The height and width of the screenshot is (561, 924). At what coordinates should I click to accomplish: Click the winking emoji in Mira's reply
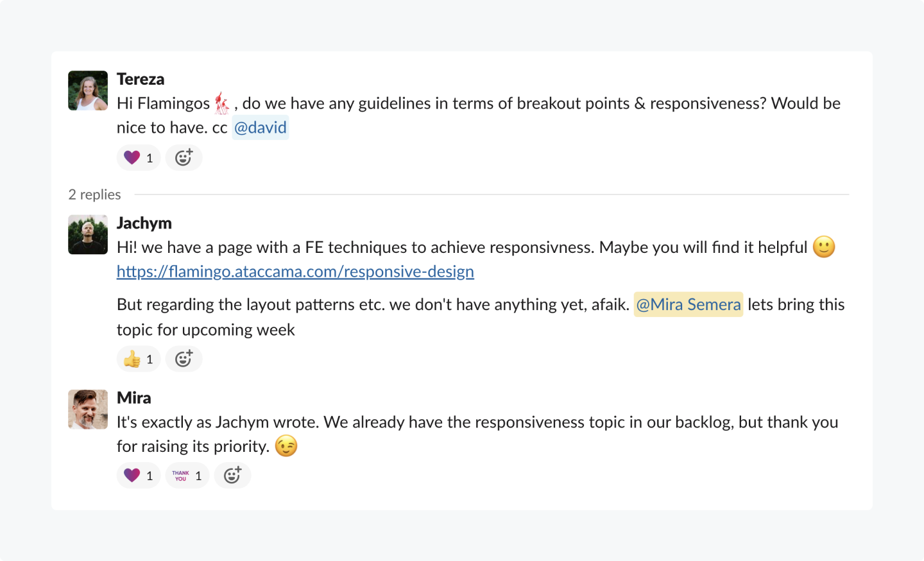tap(286, 446)
